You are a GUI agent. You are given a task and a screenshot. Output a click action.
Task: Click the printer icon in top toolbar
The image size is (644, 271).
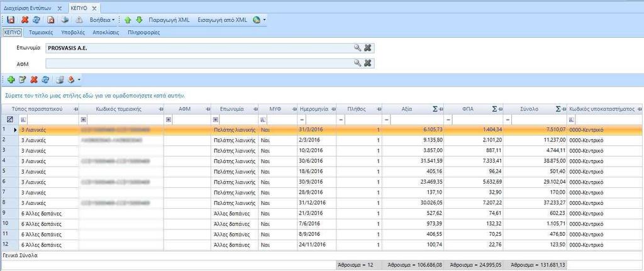click(65, 19)
